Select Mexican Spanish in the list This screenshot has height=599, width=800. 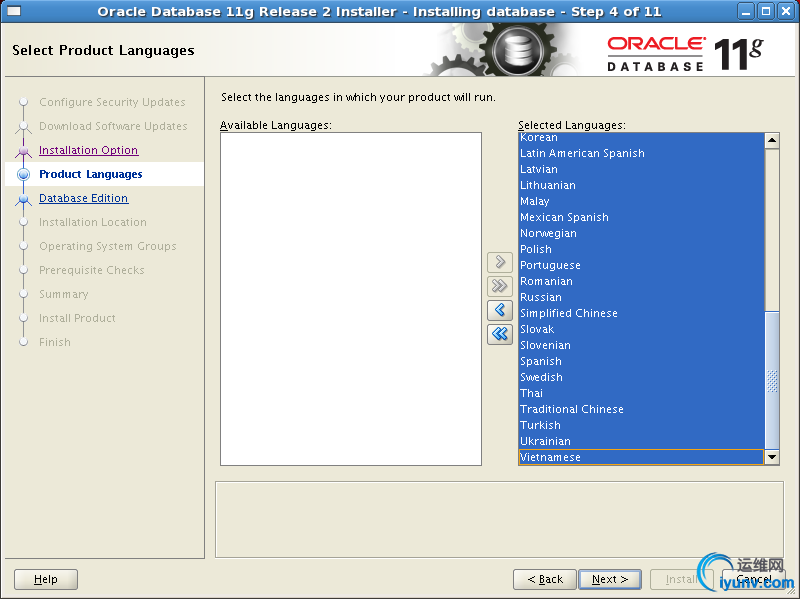641,217
